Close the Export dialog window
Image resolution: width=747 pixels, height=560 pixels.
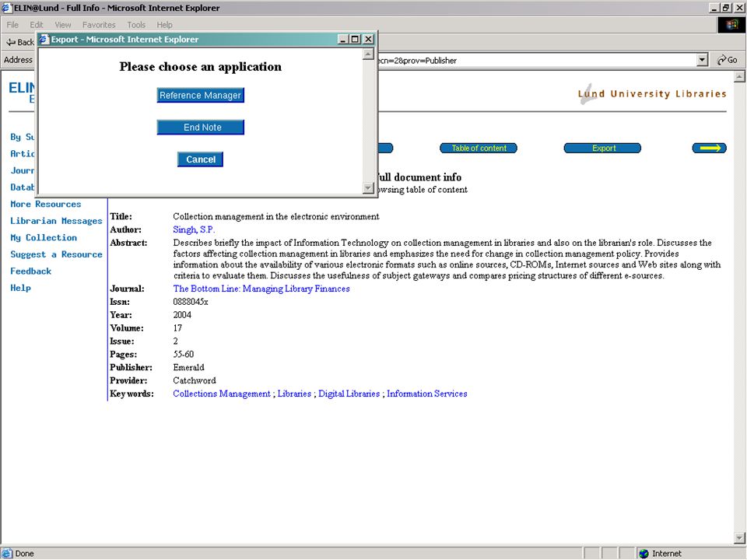click(368, 39)
